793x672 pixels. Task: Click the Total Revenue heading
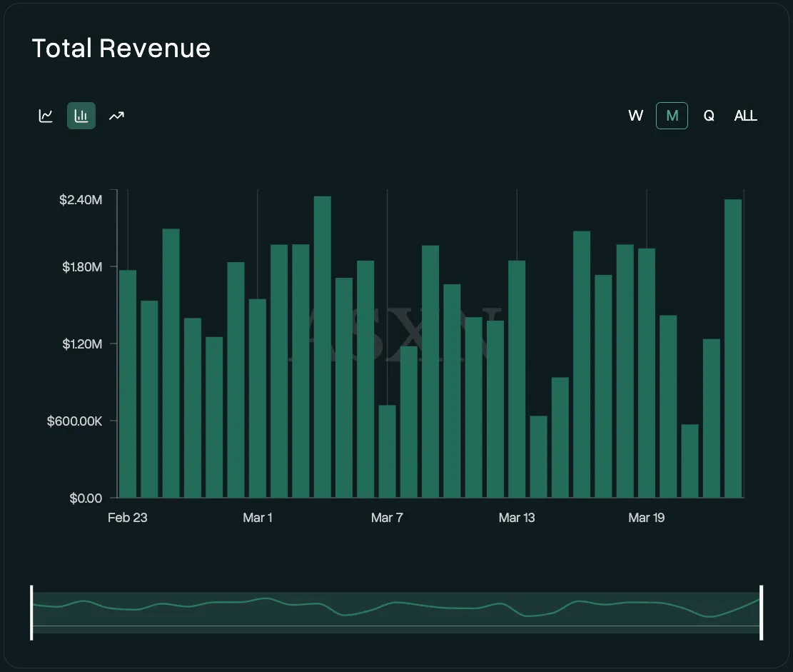tap(121, 49)
